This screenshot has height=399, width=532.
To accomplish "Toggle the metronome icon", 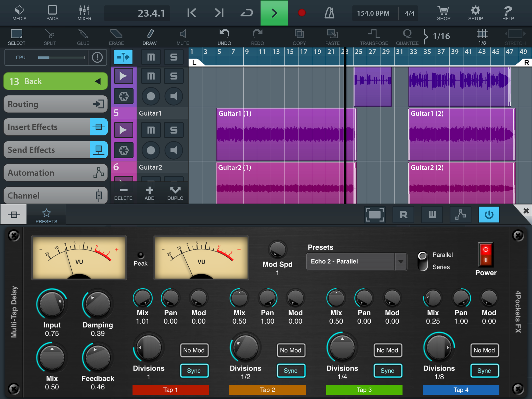I will coord(329,13).
